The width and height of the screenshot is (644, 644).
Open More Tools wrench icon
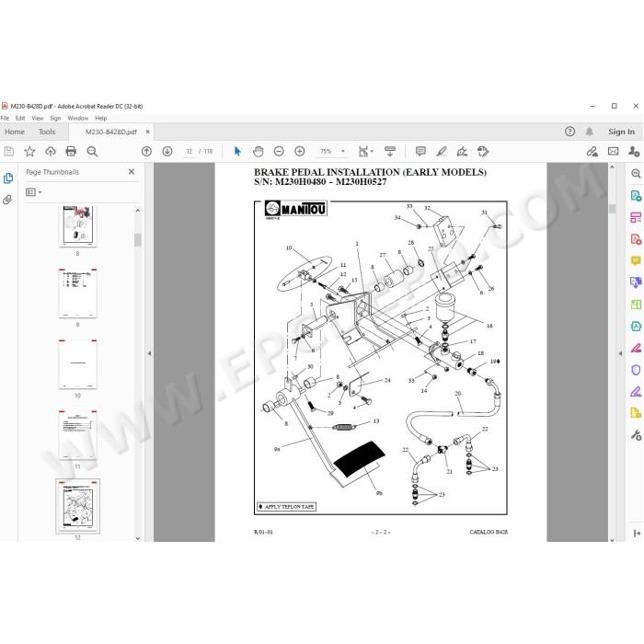636,435
